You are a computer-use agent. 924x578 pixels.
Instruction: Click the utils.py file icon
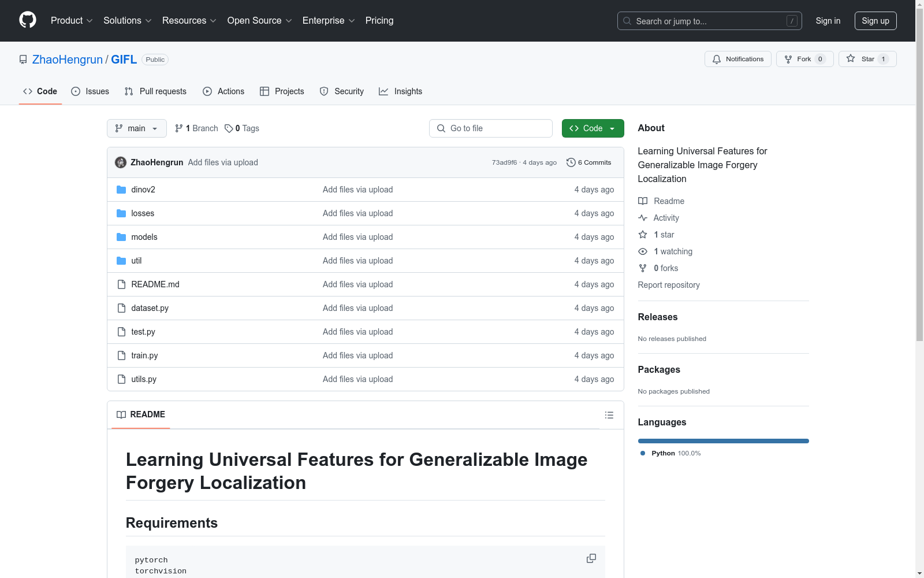point(121,379)
